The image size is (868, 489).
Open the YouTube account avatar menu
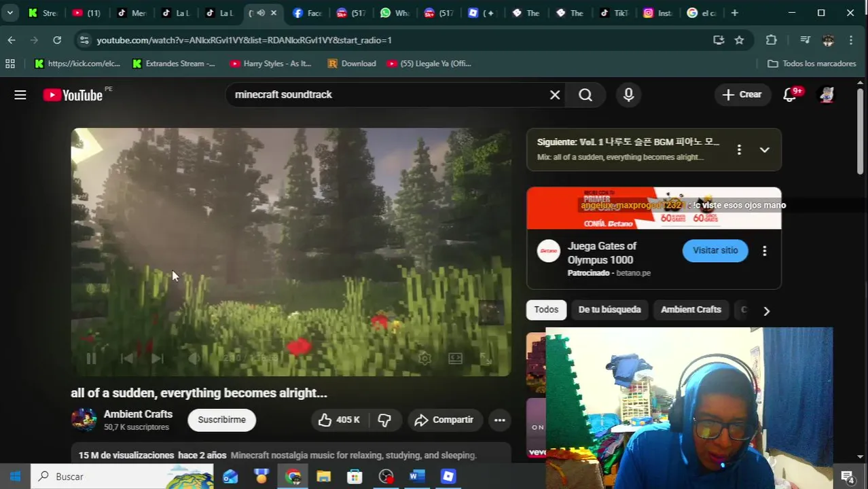tap(827, 94)
